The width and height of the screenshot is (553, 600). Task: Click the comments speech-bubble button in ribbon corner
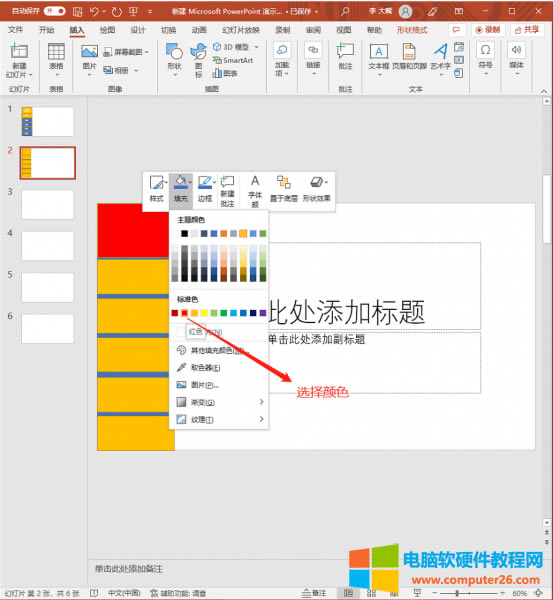pyautogui.click(x=457, y=29)
